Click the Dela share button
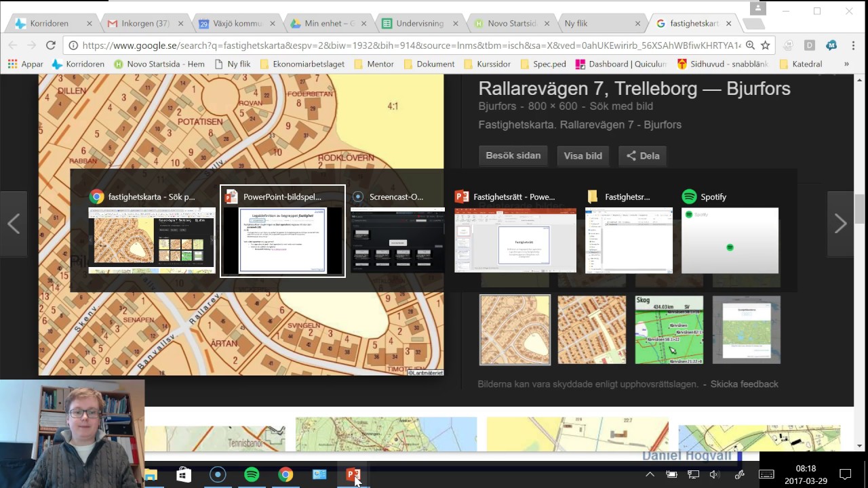Screen dimensions: 868x488 [643, 155]
